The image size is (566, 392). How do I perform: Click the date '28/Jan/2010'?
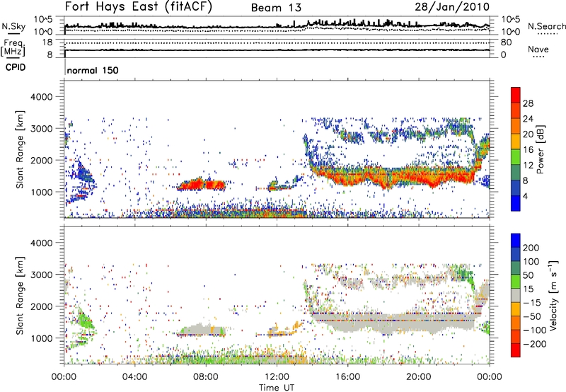click(452, 6)
